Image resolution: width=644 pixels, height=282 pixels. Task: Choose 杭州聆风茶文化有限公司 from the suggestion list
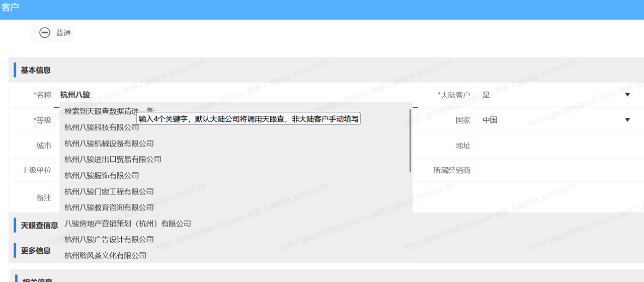[105, 255]
